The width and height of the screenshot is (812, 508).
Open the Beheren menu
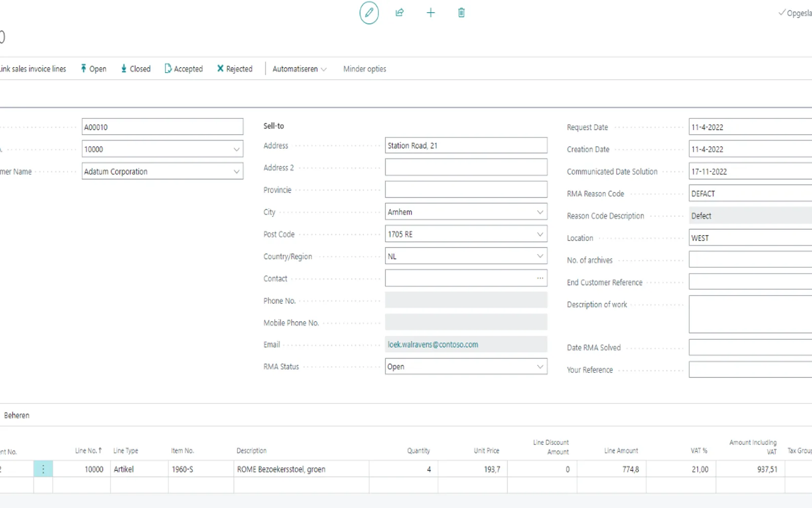click(17, 416)
